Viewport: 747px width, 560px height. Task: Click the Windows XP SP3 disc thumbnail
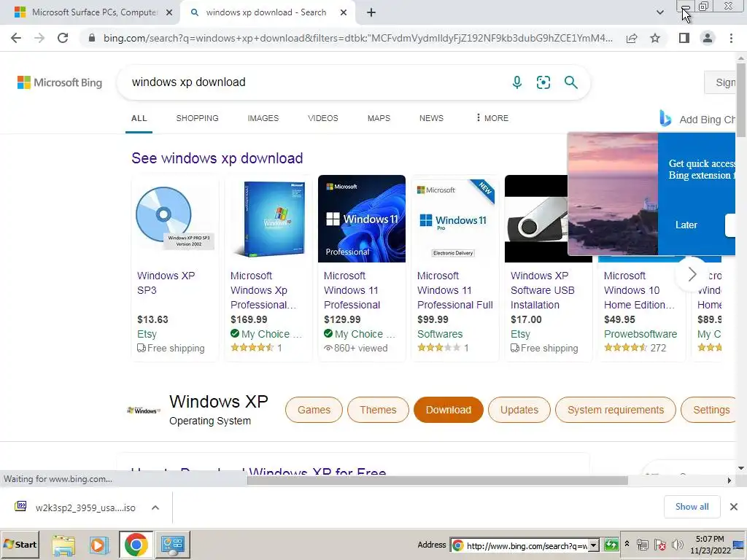point(175,218)
